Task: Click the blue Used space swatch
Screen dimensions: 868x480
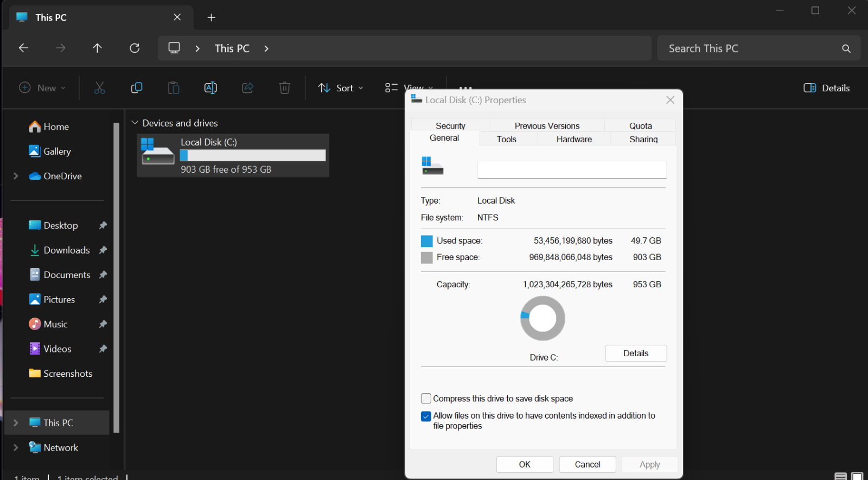Action: pos(426,241)
